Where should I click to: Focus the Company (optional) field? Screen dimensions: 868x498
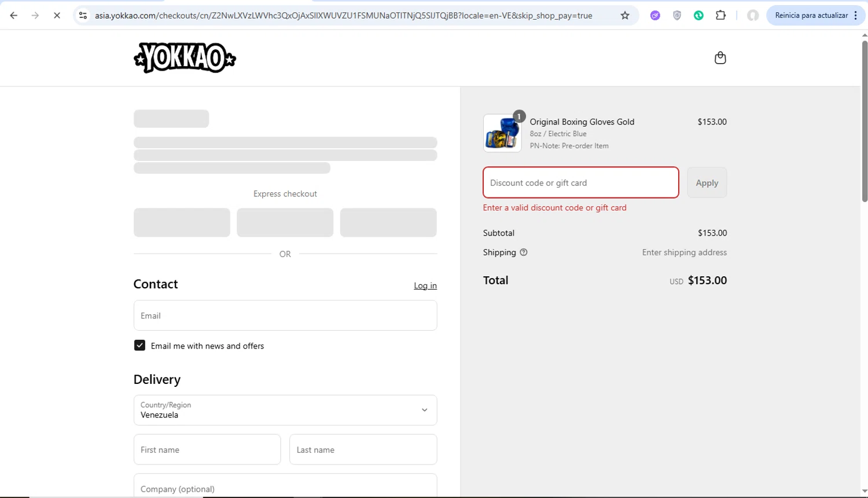click(x=285, y=486)
